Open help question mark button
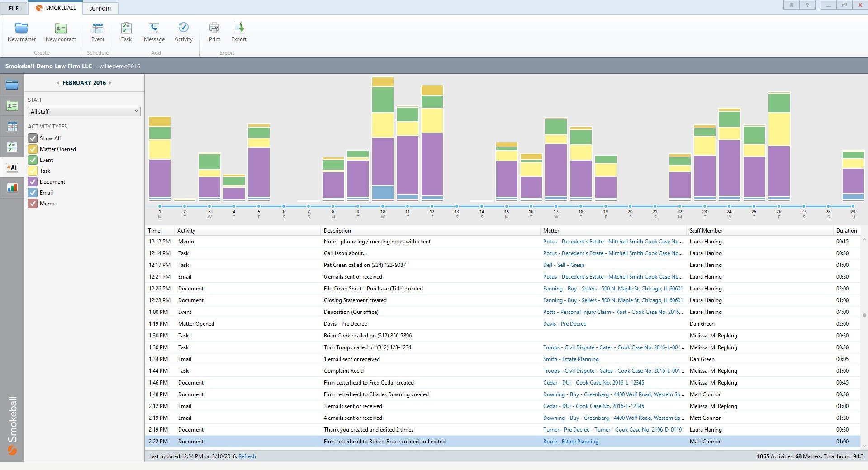 coord(807,5)
